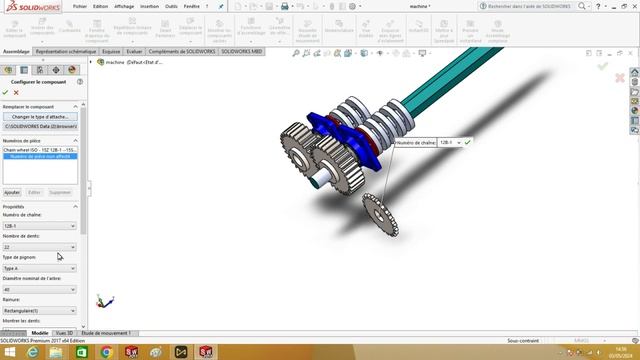Open Google Chrome from taskbar
This screenshot has height=360, width=640.
point(106,352)
